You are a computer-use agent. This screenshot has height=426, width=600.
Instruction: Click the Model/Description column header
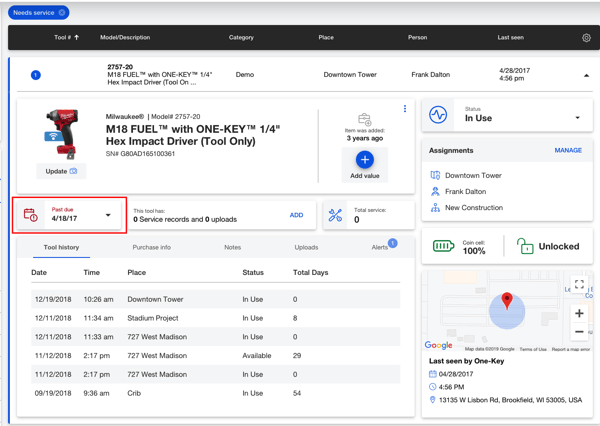[x=125, y=37]
